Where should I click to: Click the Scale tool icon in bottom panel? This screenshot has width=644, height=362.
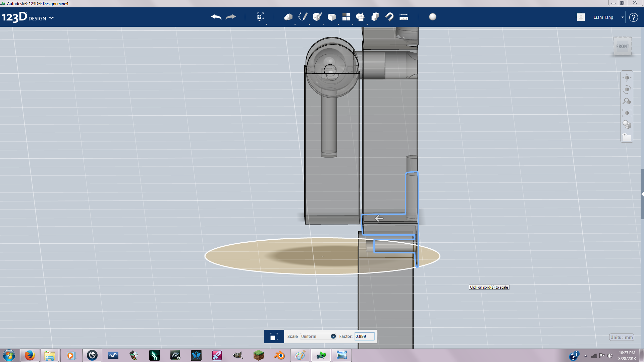274,337
